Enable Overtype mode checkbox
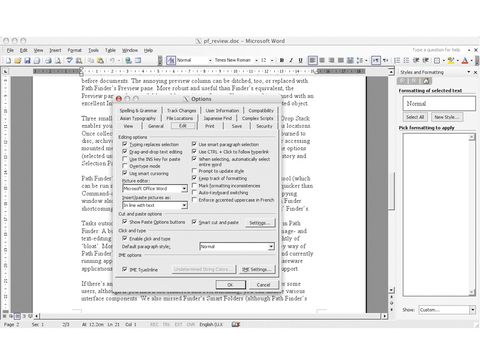The image size is (480, 360). click(125, 166)
